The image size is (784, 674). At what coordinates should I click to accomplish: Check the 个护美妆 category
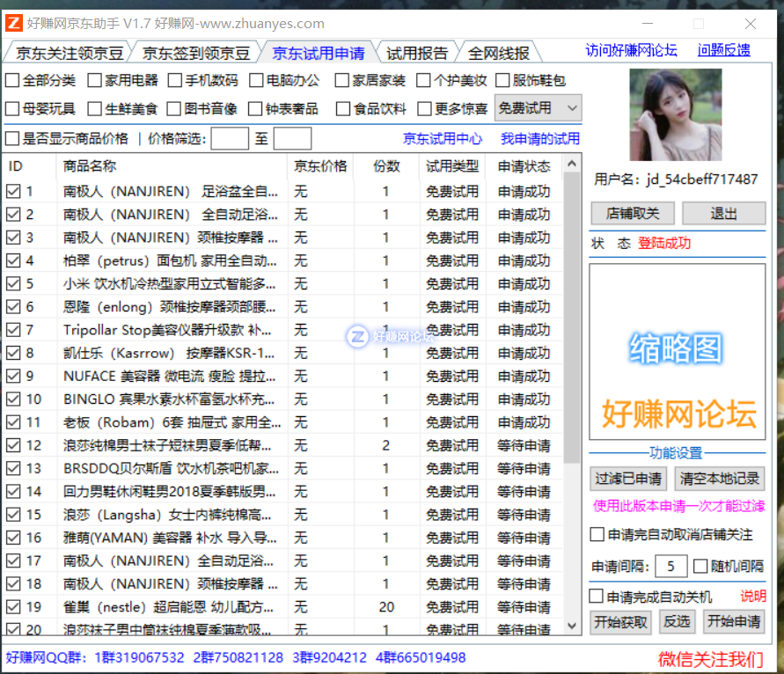423,80
